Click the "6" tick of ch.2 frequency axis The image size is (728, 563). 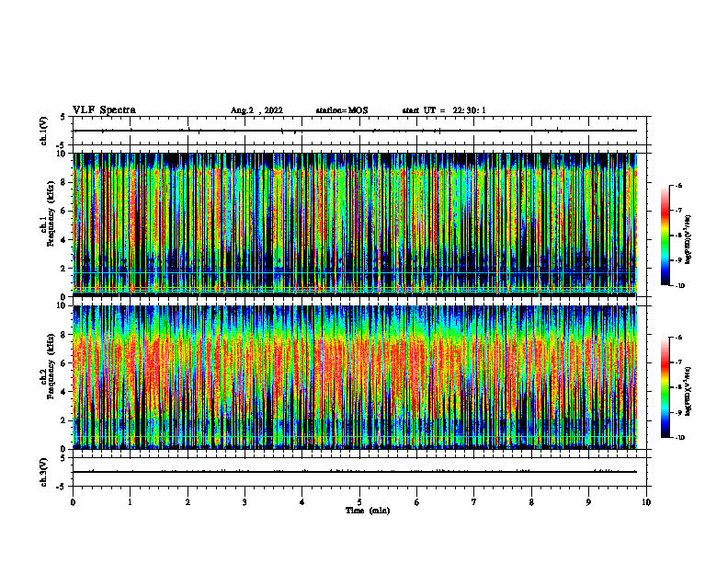(x=64, y=363)
